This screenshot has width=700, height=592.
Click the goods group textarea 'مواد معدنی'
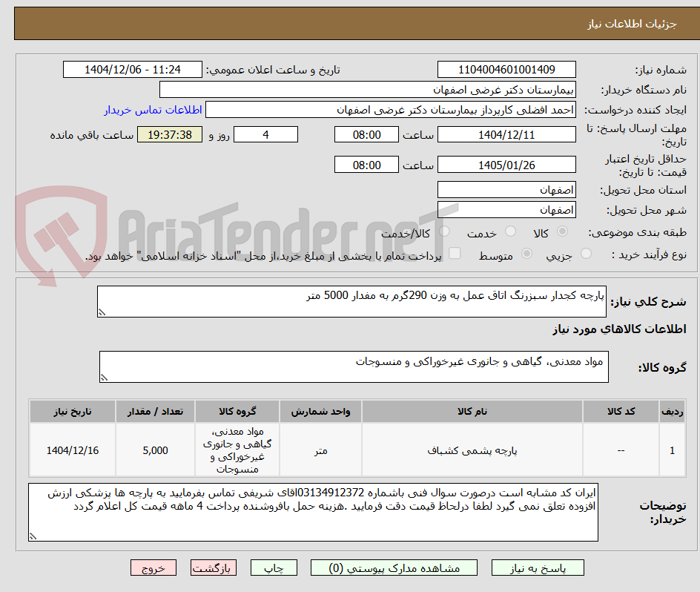(x=354, y=366)
